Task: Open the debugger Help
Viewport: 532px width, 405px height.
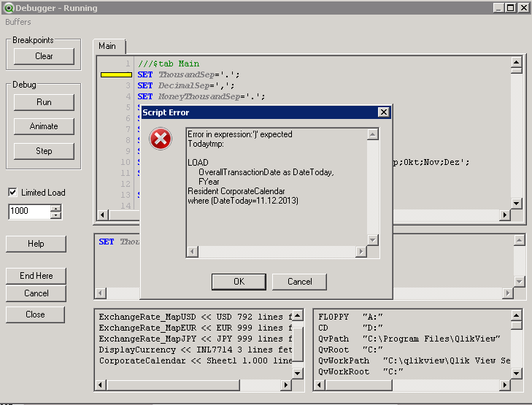Action: pos(36,244)
